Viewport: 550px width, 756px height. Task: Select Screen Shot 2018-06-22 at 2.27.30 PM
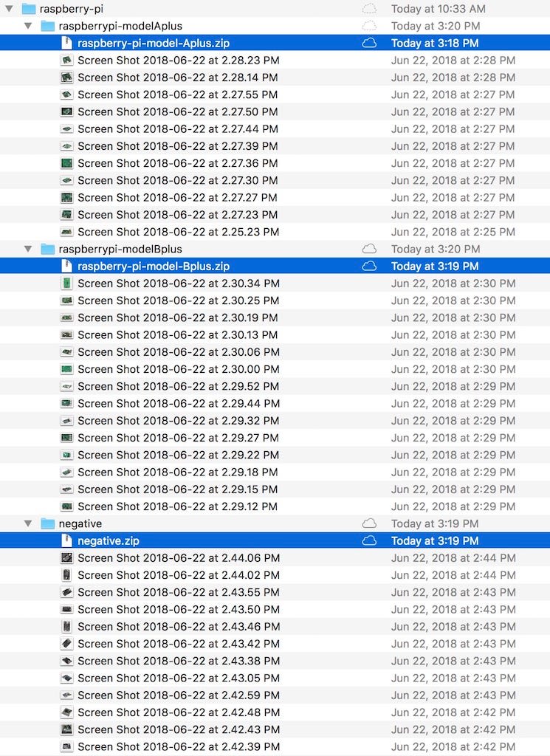click(178, 180)
